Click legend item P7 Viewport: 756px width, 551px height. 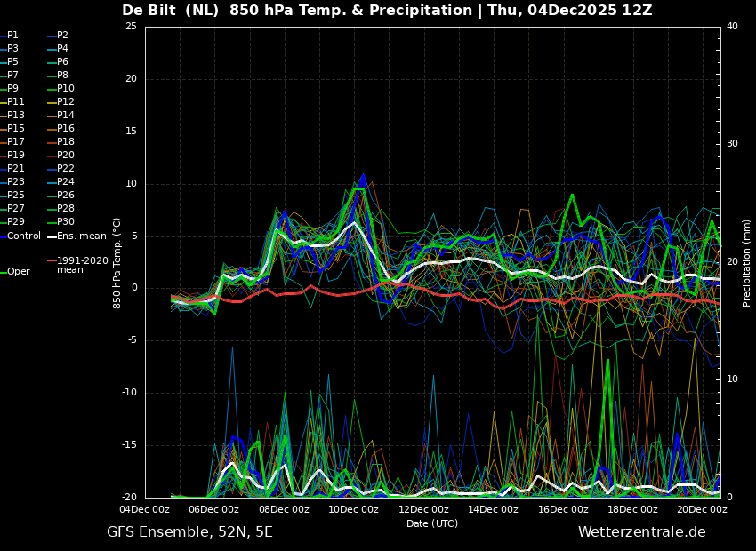pyautogui.click(x=10, y=76)
